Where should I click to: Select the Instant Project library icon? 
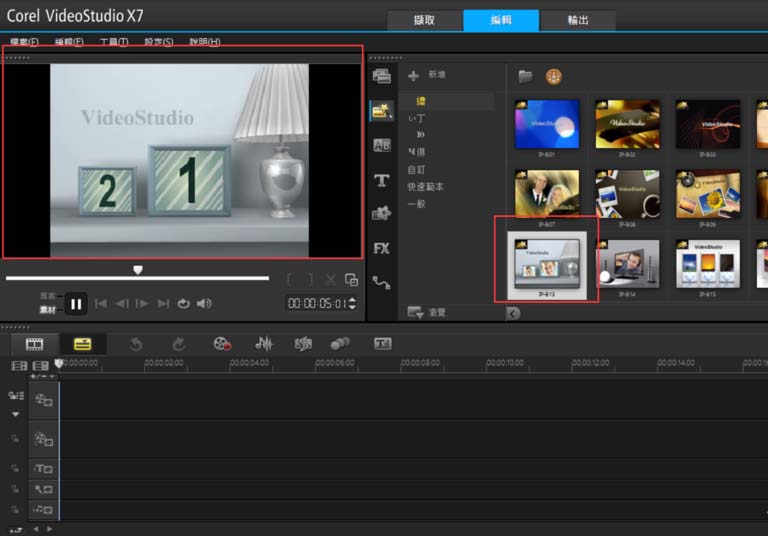(382, 111)
